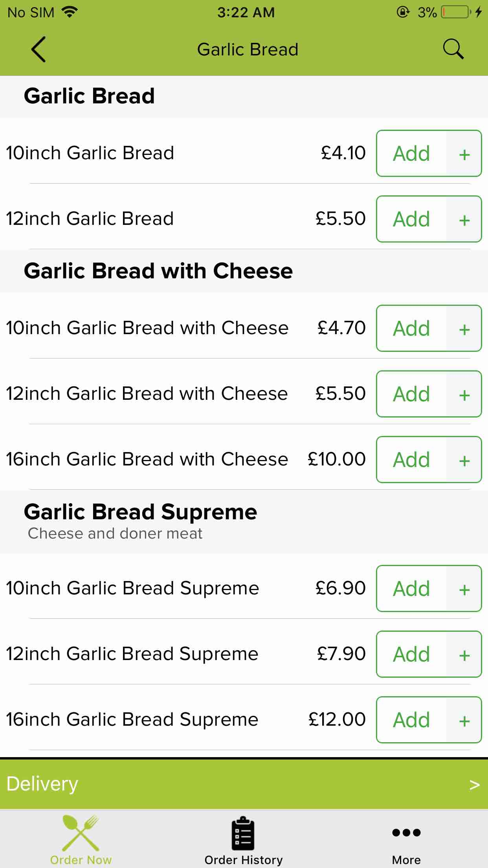Open the Order History clipboard icon
Screen dimensions: 488x868
(x=243, y=833)
